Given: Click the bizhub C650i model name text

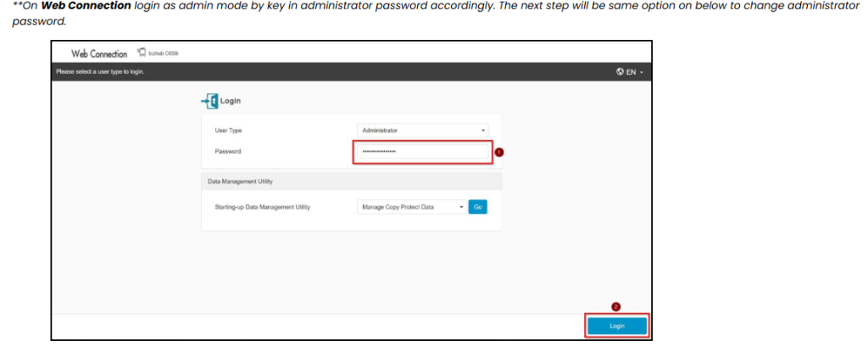Looking at the screenshot, I should coord(164,53).
